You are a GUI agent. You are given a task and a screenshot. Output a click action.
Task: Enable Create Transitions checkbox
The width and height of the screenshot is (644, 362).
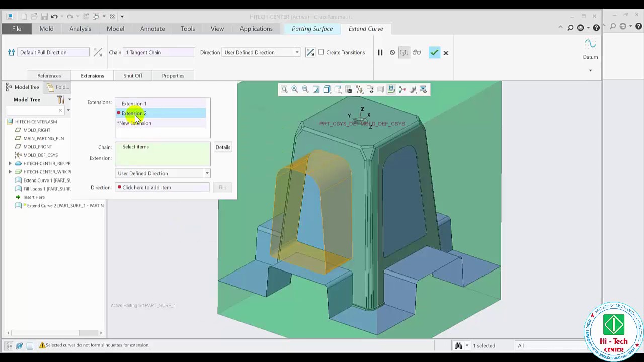[x=321, y=52]
